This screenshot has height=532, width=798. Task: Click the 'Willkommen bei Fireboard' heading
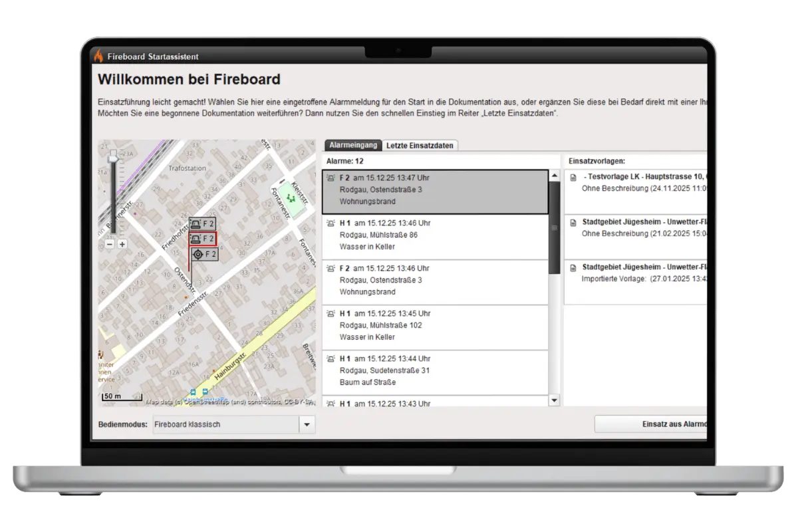coord(189,80)
